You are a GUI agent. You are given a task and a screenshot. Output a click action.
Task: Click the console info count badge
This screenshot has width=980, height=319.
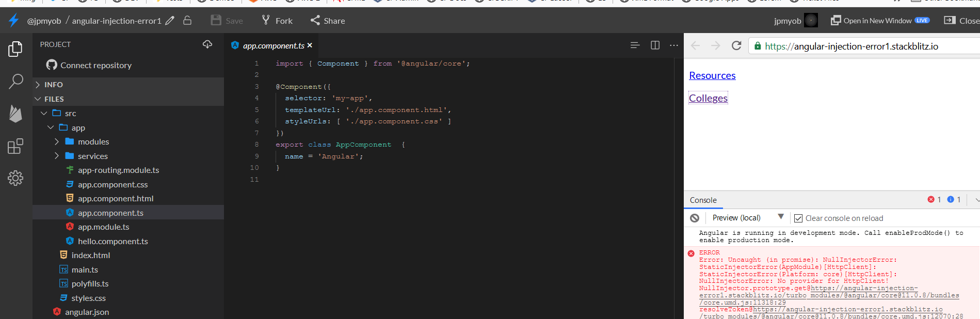(x=954, y=199)
